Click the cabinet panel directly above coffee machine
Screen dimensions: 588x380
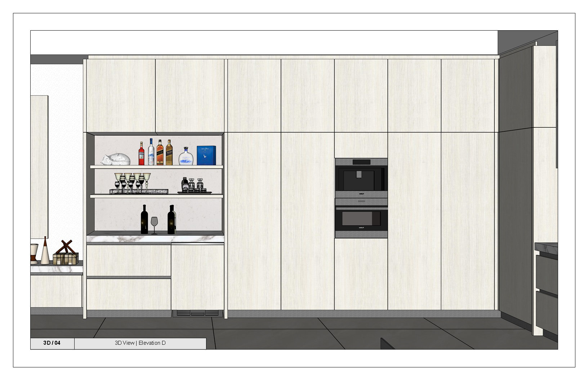(x=361, y=145)
